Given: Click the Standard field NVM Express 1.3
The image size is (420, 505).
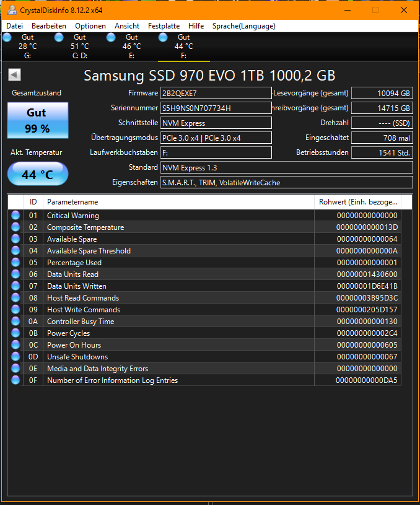Looking at the screenshot, I should 287,167.
